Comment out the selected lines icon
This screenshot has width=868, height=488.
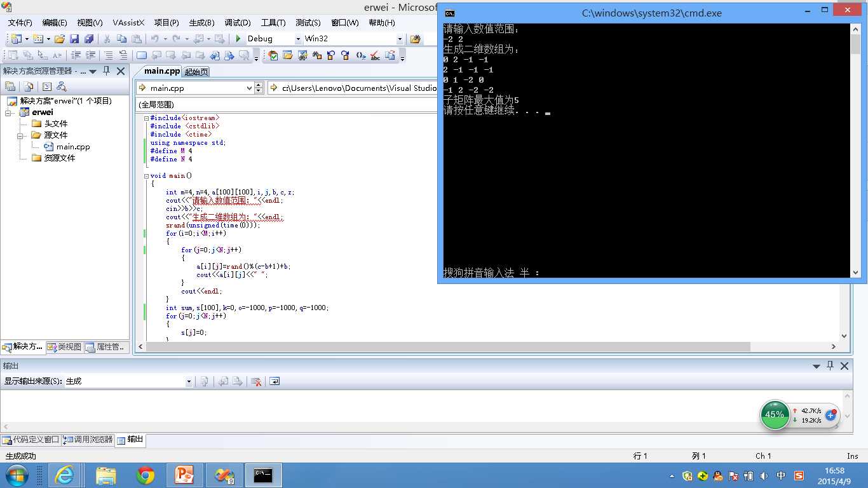pyautogui.click(x=109, y=55)
